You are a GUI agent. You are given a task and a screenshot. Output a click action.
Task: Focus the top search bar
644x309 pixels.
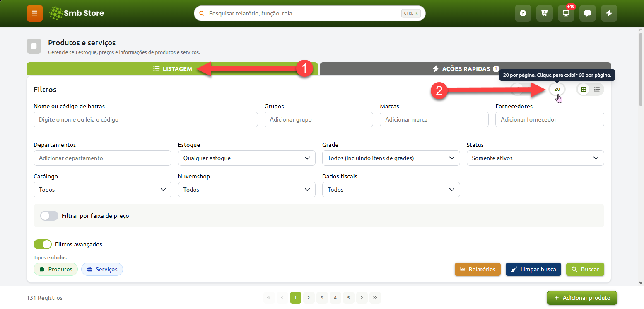tap(310, 13)
